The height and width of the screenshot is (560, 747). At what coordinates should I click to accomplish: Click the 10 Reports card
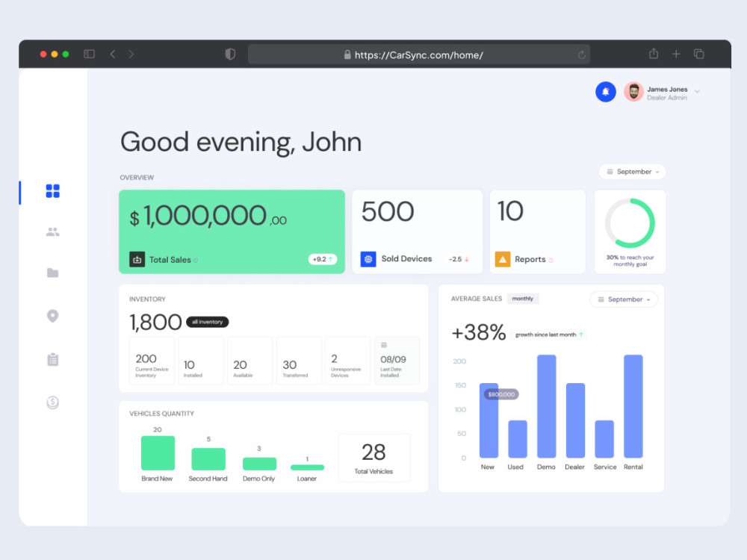537,232
